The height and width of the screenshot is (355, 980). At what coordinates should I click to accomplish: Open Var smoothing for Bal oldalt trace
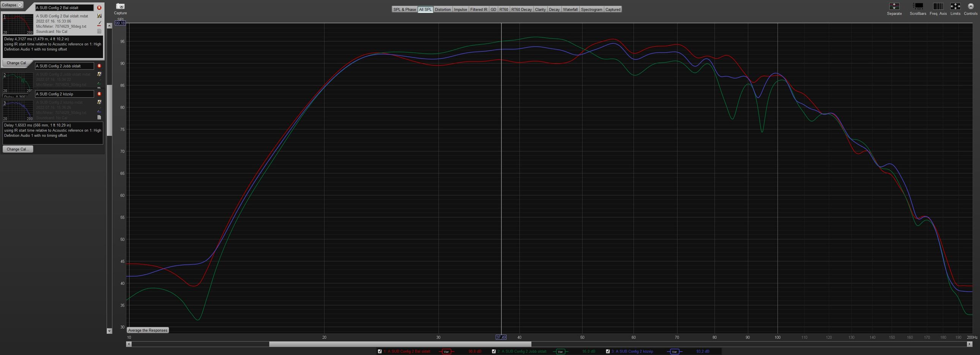(447, 351)
